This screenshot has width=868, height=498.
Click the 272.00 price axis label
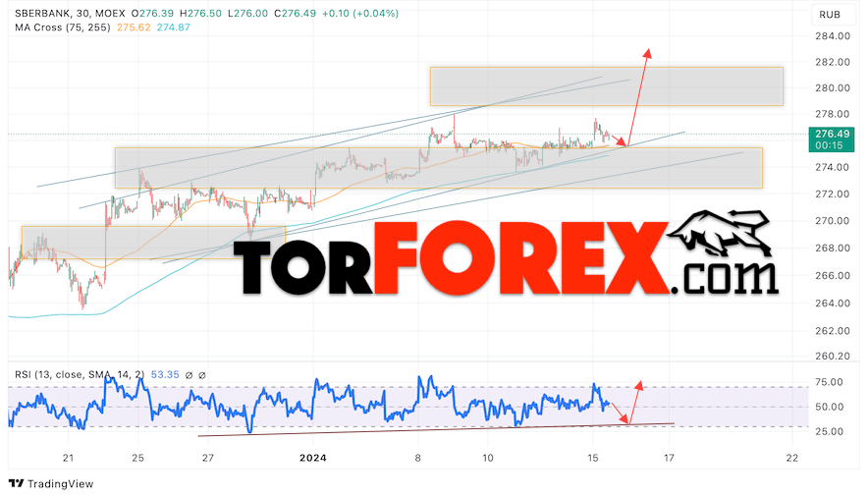click(832, 194)
